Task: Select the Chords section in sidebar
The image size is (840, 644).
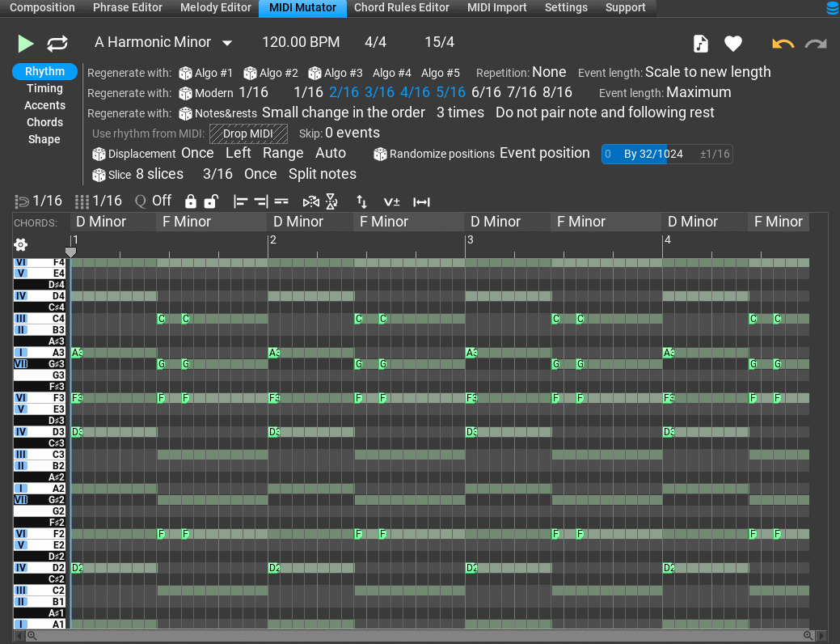Action: point(44,122)
